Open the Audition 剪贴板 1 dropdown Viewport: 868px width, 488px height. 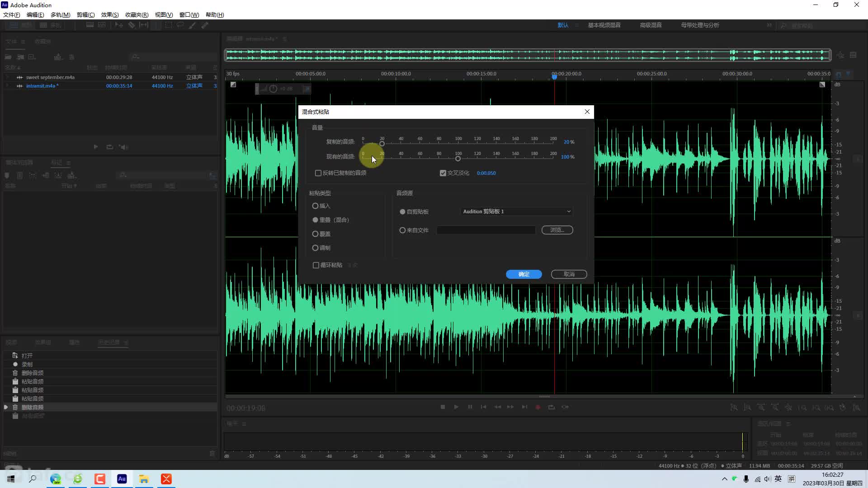click(517, 211)
